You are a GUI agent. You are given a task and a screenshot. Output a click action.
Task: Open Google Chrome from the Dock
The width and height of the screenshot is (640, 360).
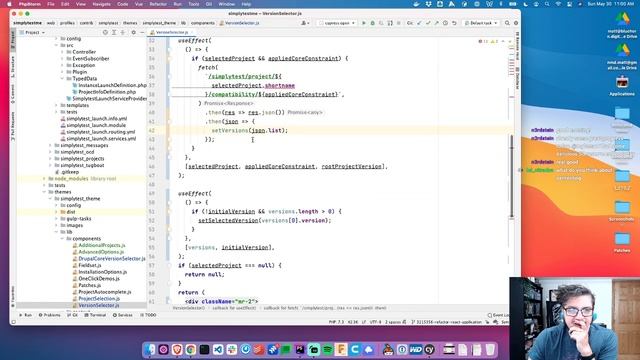click(191, 349)
